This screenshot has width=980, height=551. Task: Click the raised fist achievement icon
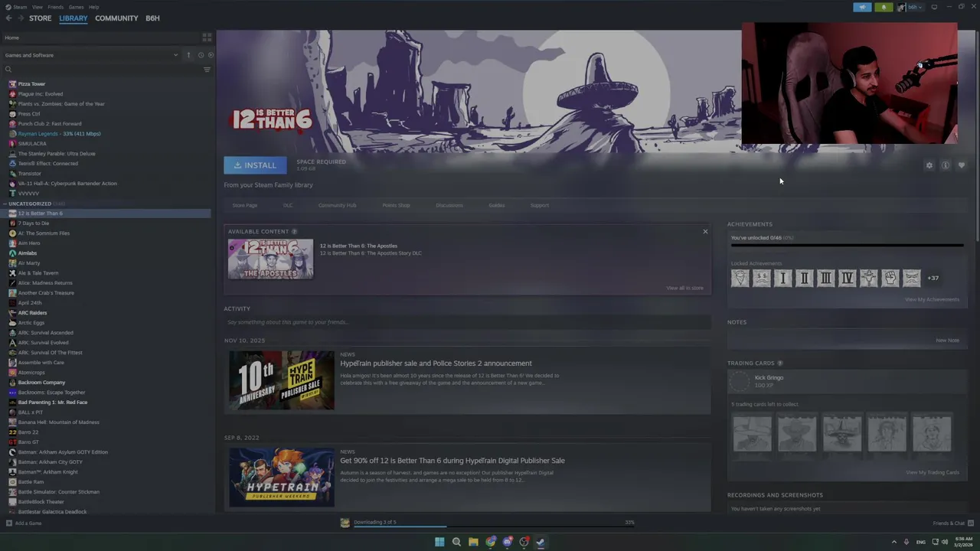(890, 278)
